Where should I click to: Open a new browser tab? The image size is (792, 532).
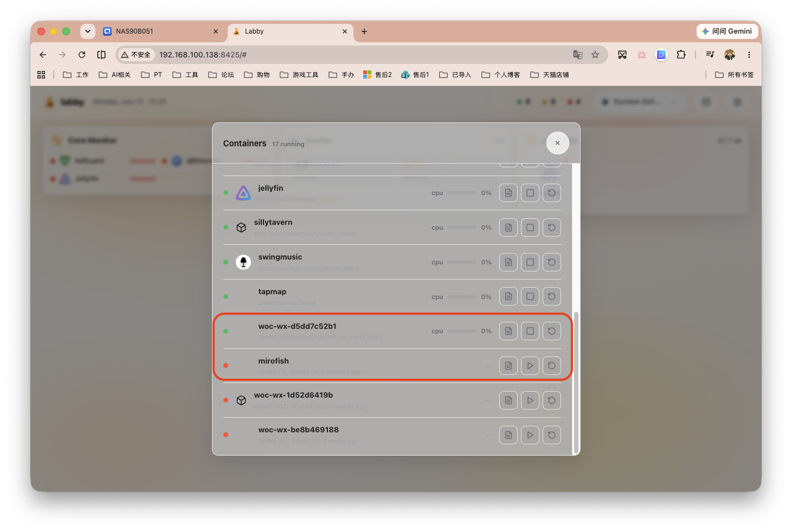pos(364,31)
